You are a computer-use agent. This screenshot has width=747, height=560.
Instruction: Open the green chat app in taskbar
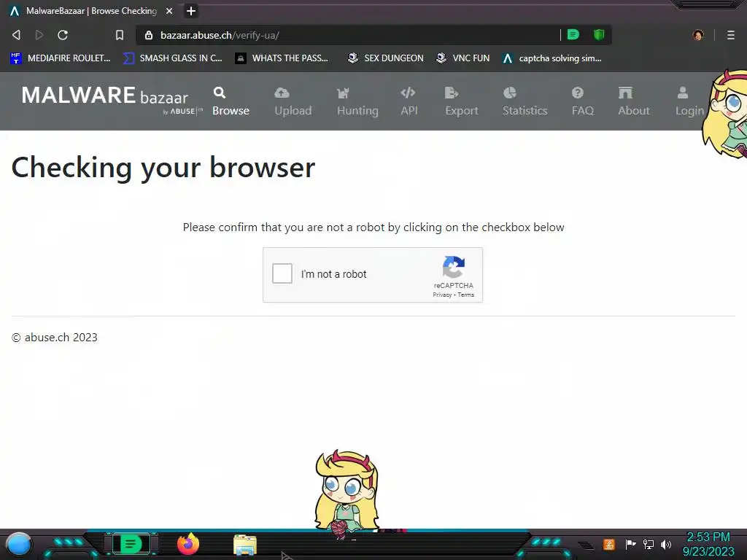[131, 544]
